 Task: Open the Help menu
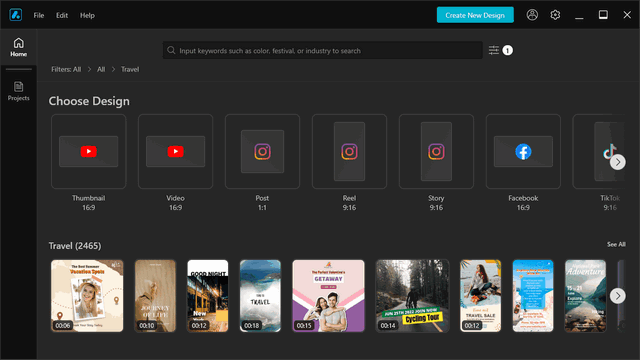87,15
